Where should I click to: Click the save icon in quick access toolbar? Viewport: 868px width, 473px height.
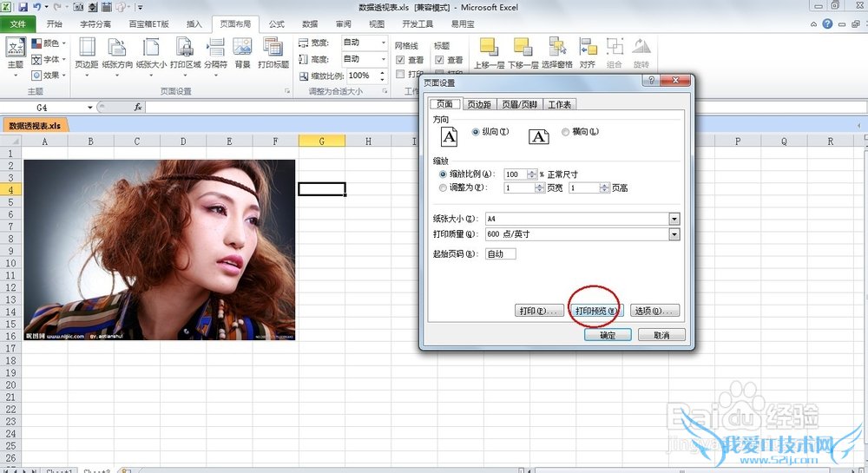pos(22,7)
